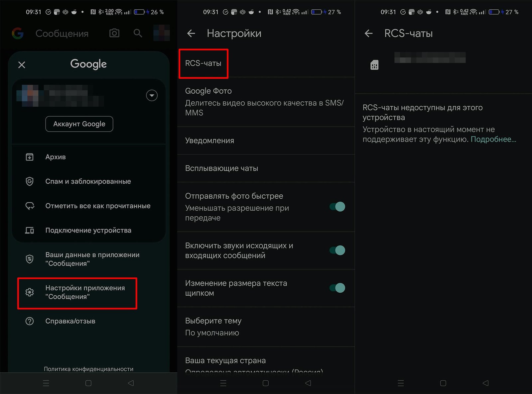Open Справка/отзыв
Viewport: 532px width, 394px height.
[89, 321]
